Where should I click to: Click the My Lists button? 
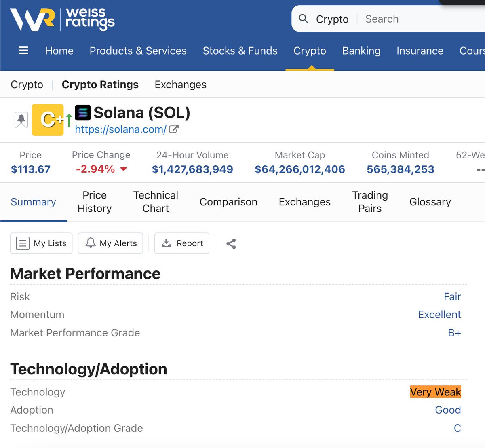click(41, 243)
